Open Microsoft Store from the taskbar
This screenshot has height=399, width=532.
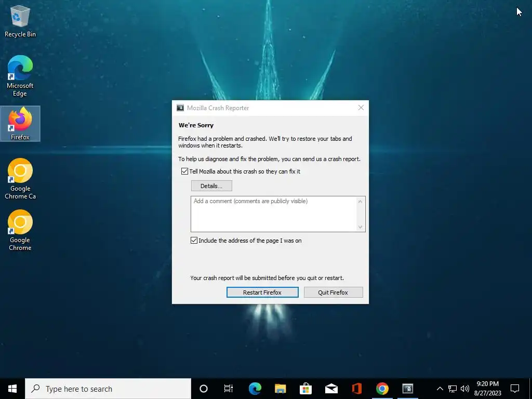click(x=305, y=389)
